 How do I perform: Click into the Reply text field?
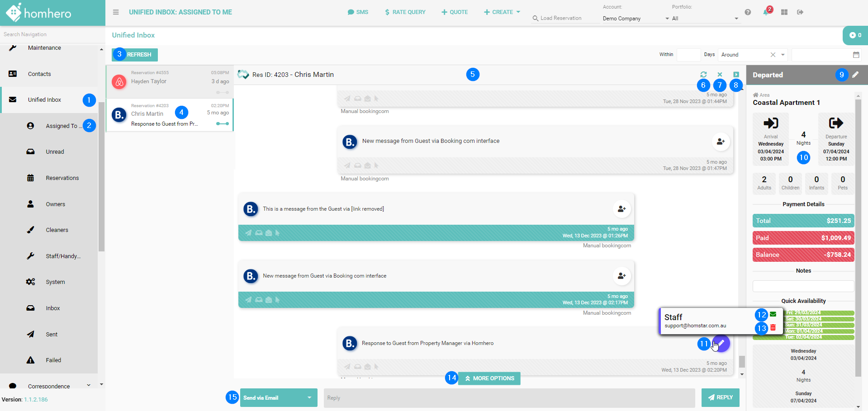509,398
